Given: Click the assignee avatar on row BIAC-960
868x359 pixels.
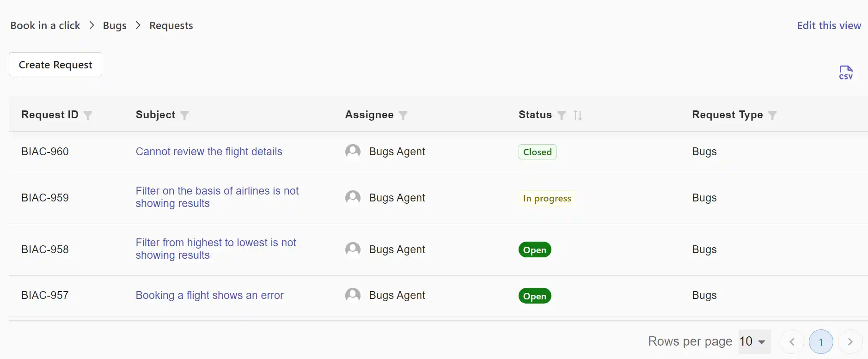Looking at the screenshot, I should 353,152.
